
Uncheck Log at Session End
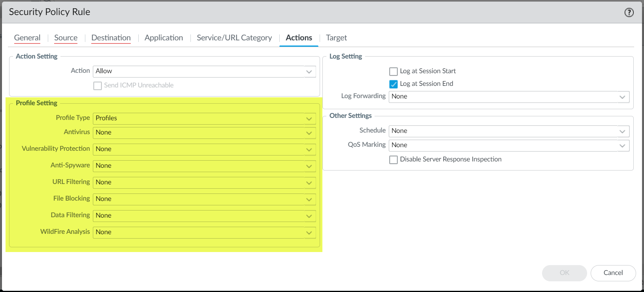[x=394, y=84]
